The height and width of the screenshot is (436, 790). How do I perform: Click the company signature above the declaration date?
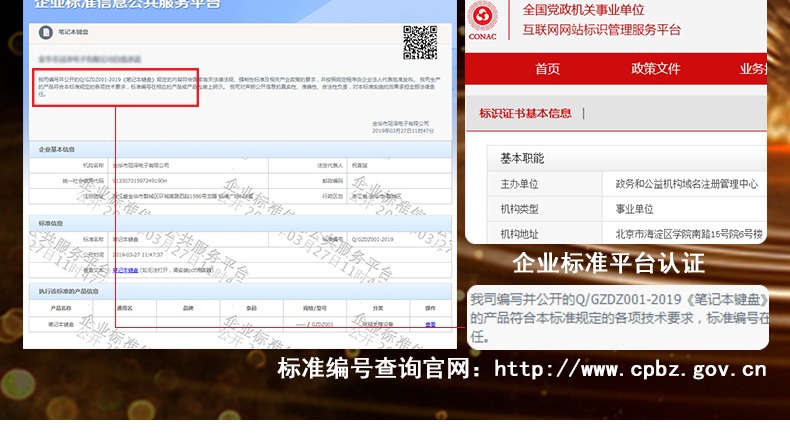pos(401,123)
